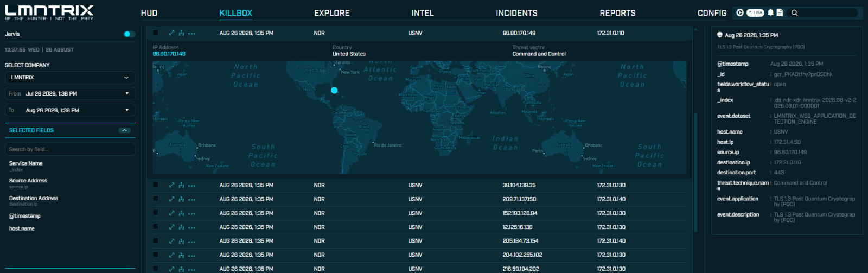Check the box for 38.104.139.35 row
This screenshot has width=868, height=273.
click(x=156, y=185)
